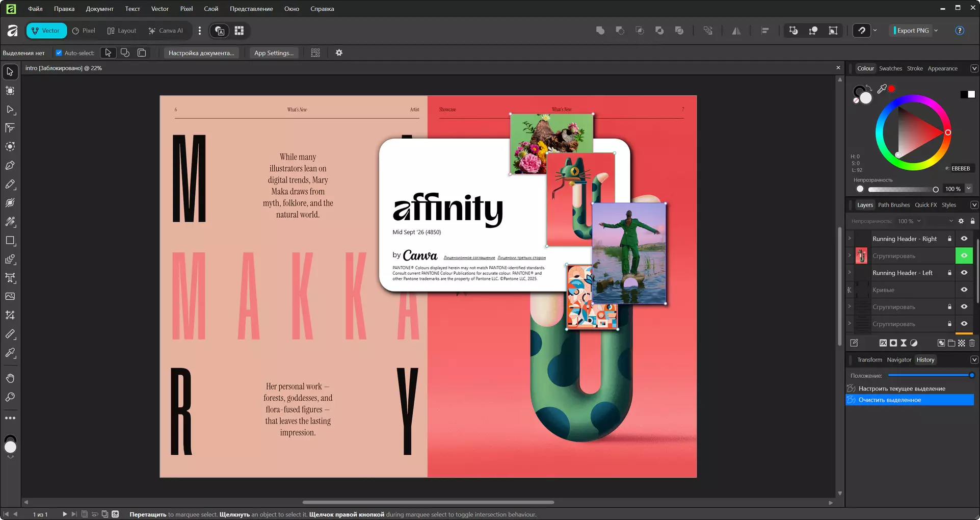Select the Artistic Text frame tool
This screenshot has width=980, height=520.
point(10,278)
